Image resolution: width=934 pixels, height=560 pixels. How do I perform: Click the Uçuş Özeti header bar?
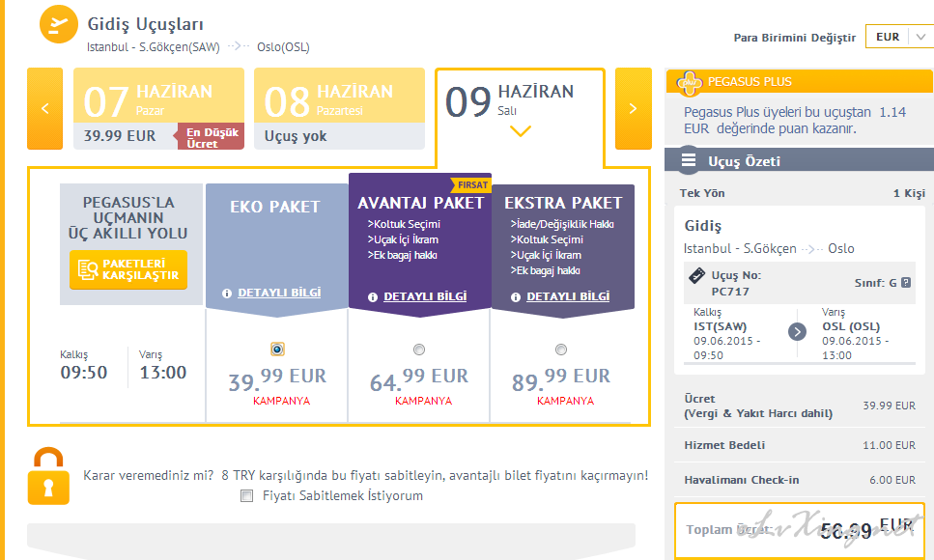pyautogui.click(x=800, y=161)
